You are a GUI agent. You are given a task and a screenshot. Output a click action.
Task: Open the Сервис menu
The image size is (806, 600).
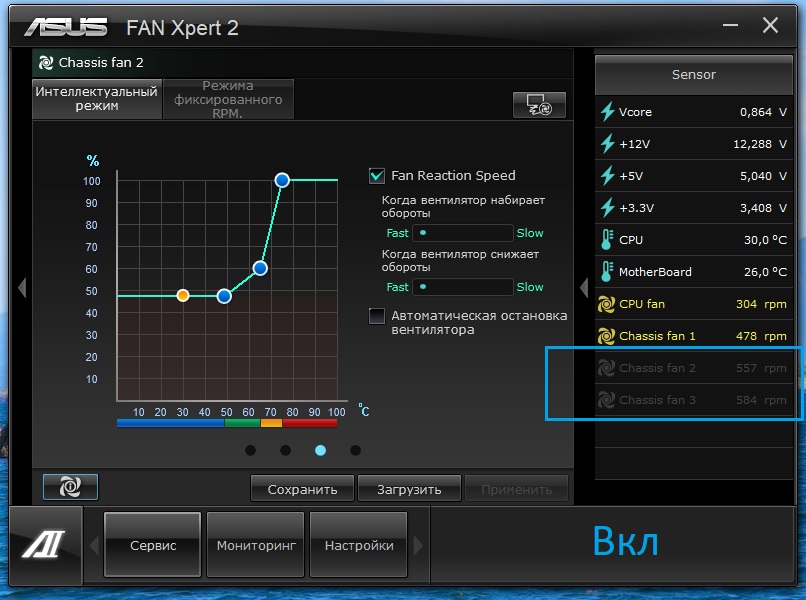pyautogui.click(x=153, y=545)
